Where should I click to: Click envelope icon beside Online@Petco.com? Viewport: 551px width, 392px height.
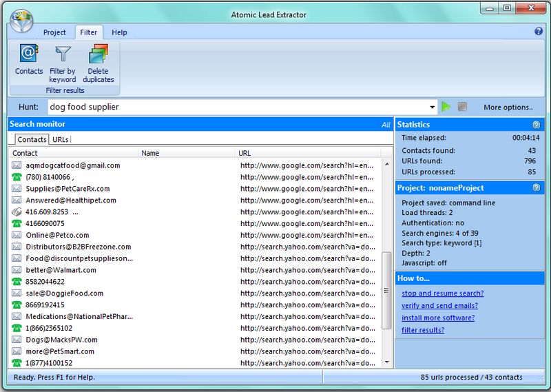tap(17, 235)
